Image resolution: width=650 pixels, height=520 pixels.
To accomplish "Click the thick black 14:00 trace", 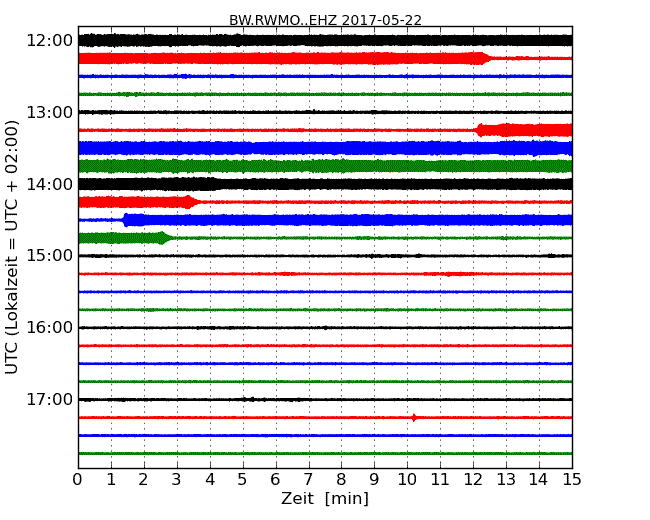I will 325,184.
